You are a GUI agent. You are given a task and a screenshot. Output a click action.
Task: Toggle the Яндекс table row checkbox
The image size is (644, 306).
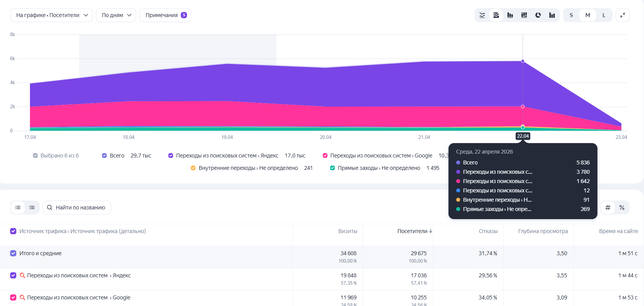pos(13,275)
